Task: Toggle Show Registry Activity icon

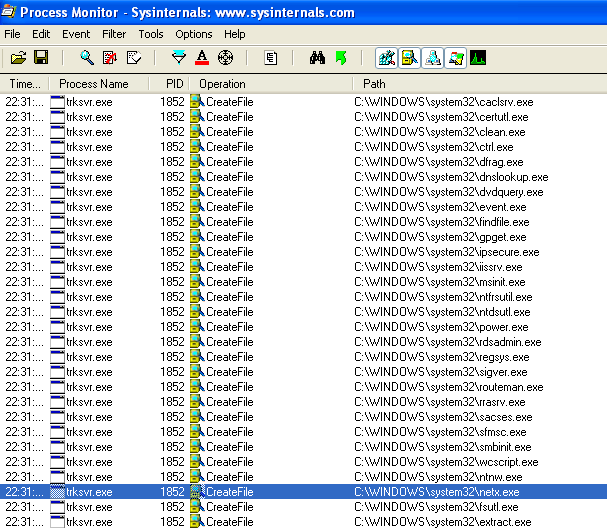Action: coord(386,58)
